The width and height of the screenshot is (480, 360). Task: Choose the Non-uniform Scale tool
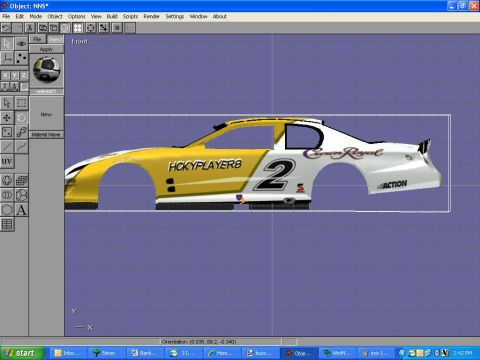7,132
